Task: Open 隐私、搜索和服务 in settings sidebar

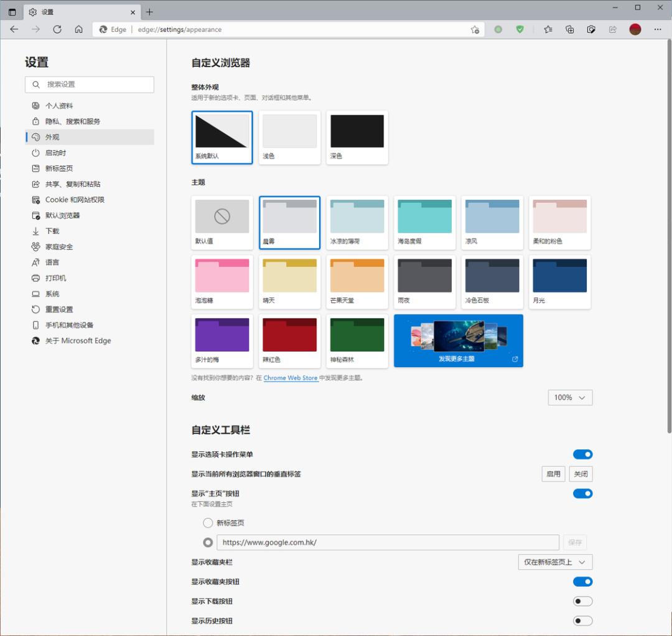Action: click(72, 121)
